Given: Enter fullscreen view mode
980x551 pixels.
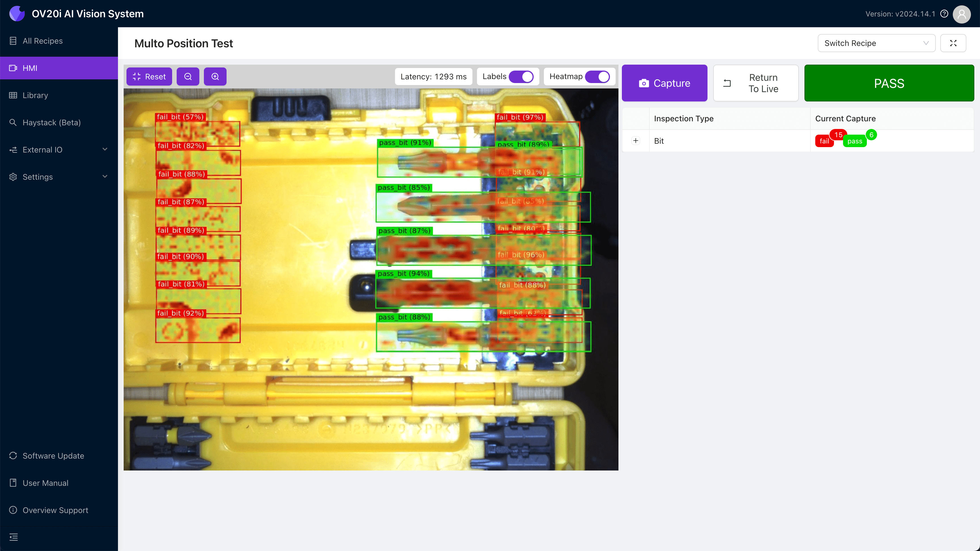Looking at the screenshot, I should 953,43.
